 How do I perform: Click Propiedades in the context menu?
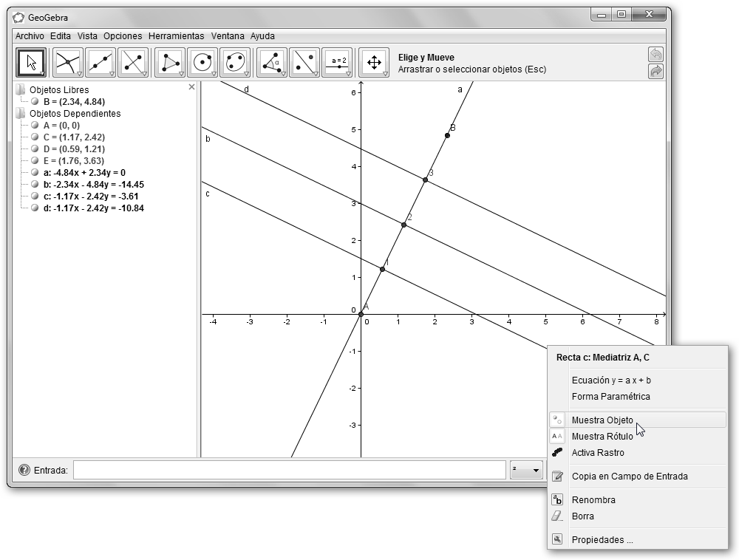pyautogui.click(x=602, y=540)
